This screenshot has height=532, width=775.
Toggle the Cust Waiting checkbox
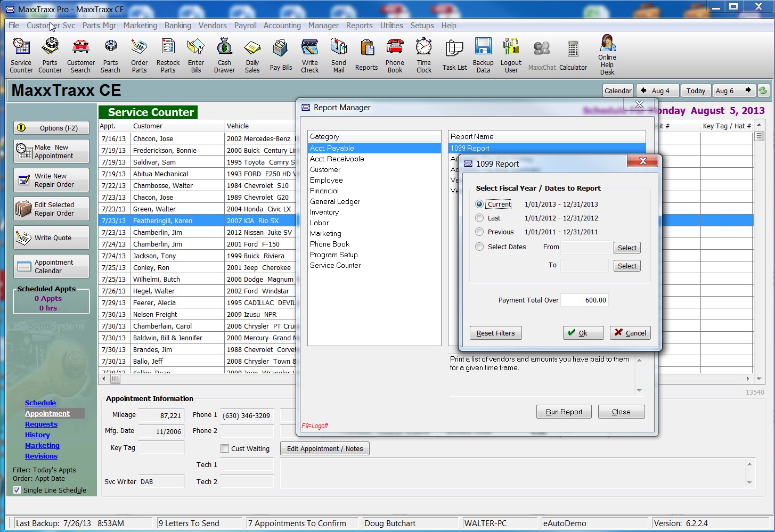point(225,448)
